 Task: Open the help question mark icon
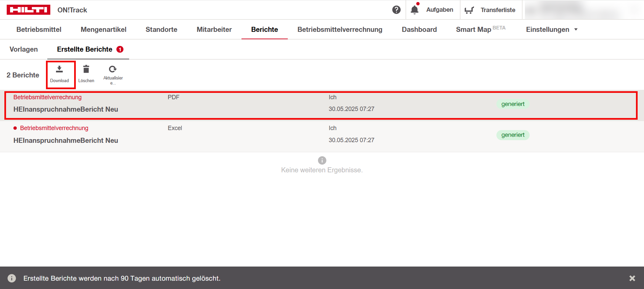point(396,10)
